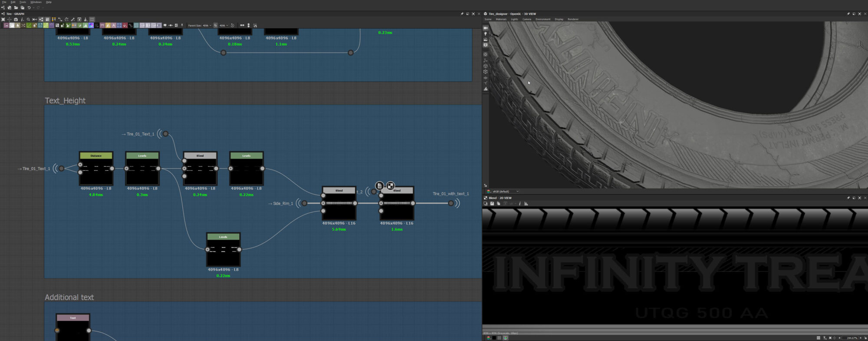The image size is (868, 341).
Task: Open the Lights menu in 3D view
Action: [514, 19]
